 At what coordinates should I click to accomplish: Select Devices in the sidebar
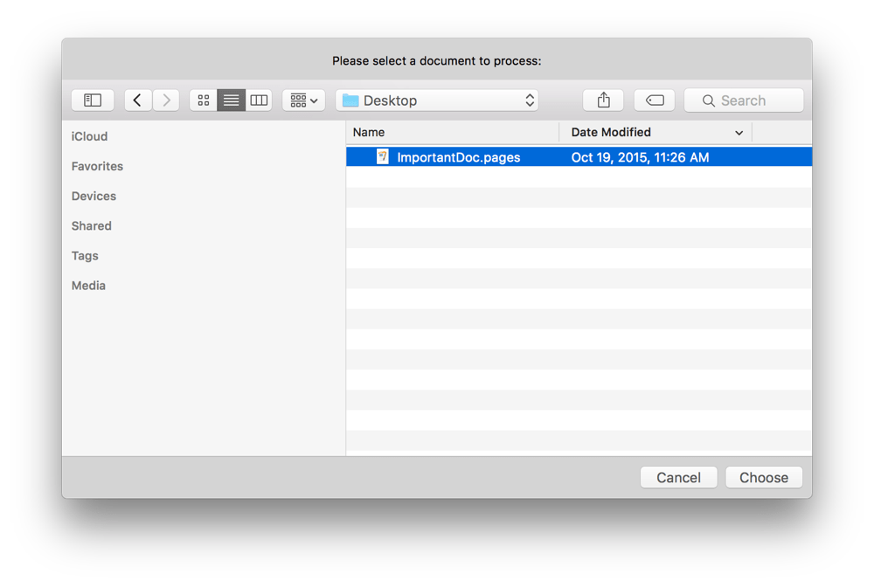click(x=93, y=196)
